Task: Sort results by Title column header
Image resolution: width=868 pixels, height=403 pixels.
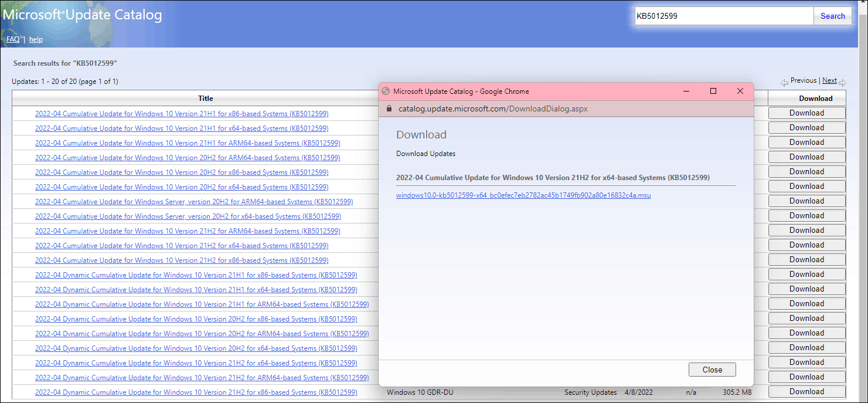Action: [x=206, y=99]
